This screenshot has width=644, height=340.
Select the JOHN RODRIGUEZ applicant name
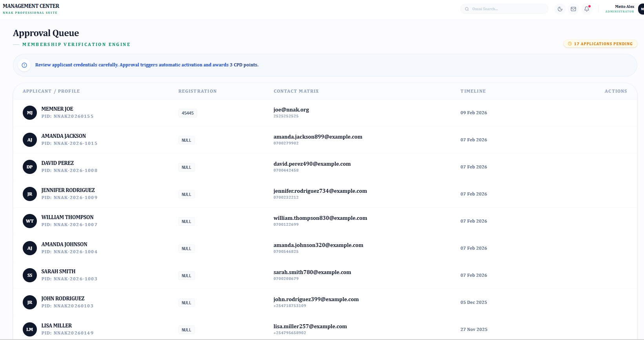tap(63, 299)
